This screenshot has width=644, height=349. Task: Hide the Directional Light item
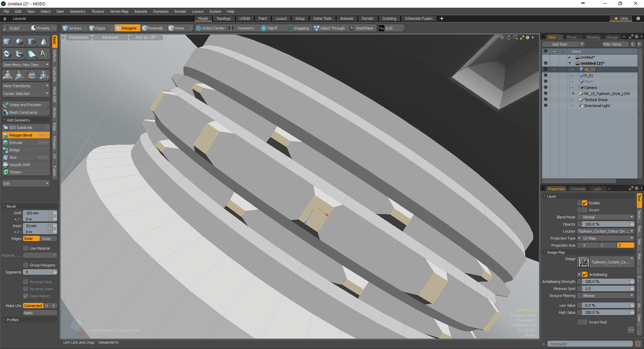[545, 105]
